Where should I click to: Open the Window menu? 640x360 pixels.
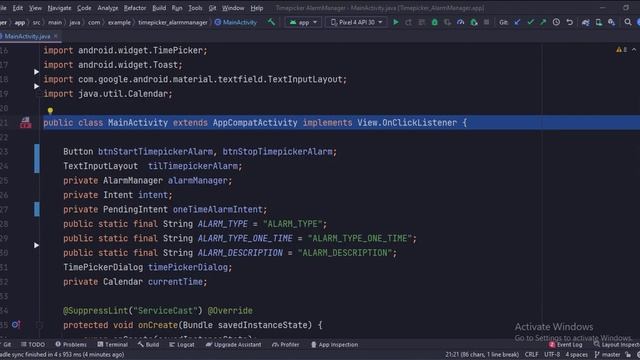pyautogui.click(x=233, y=8)
